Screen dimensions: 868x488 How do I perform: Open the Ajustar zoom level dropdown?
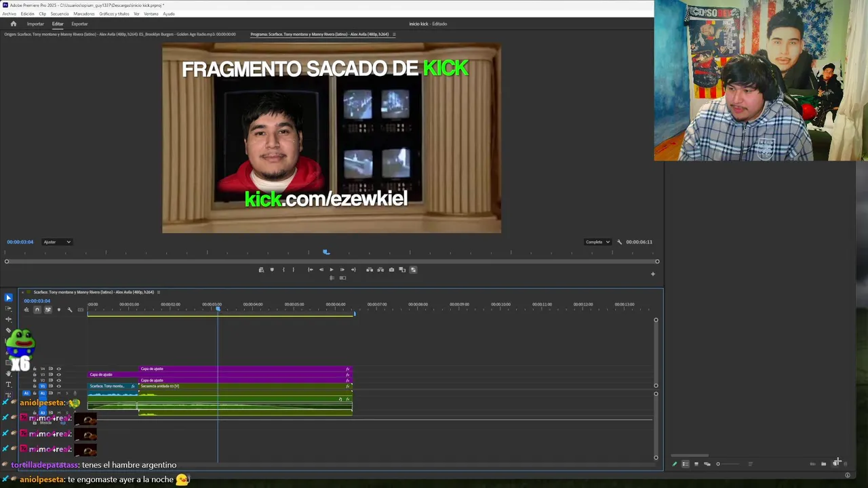(57, 242)
